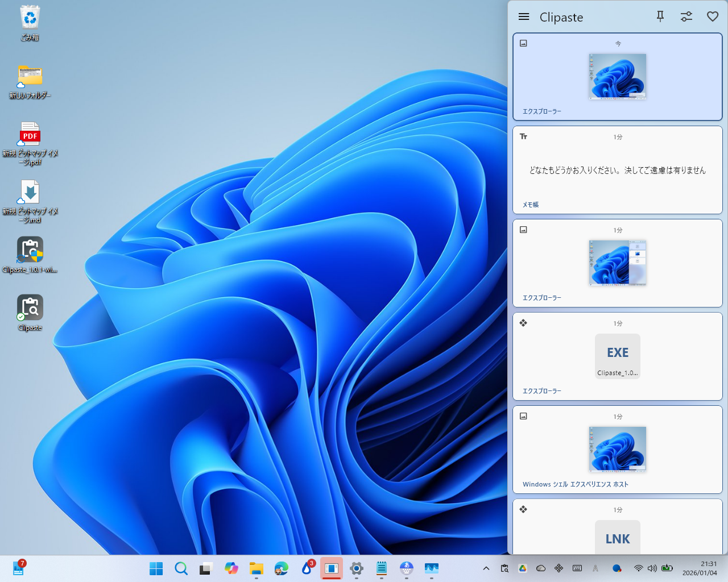Toggle IME input mode in the taskbar
Viewport: 728px width, 582px height.
(x=595, y=568)
